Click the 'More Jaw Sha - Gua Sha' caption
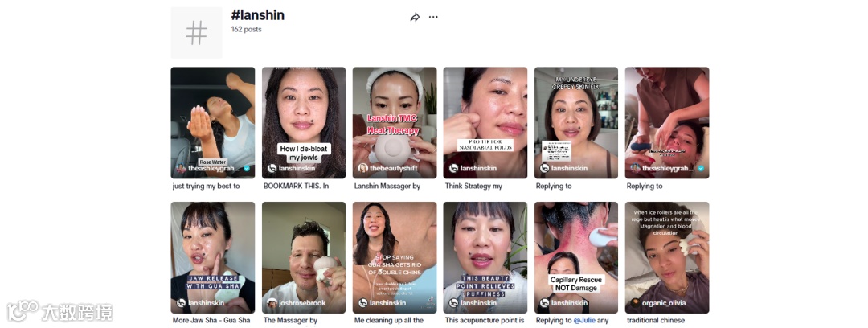Image resolution: width=868 pixels, height=328 pixels. (x=211, y=320)
